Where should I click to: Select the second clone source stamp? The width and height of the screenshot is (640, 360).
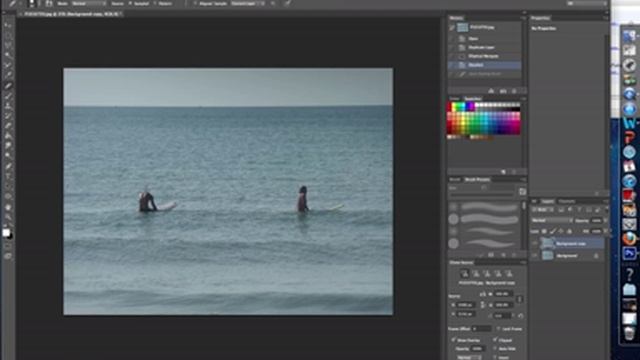tap(476, 273)
